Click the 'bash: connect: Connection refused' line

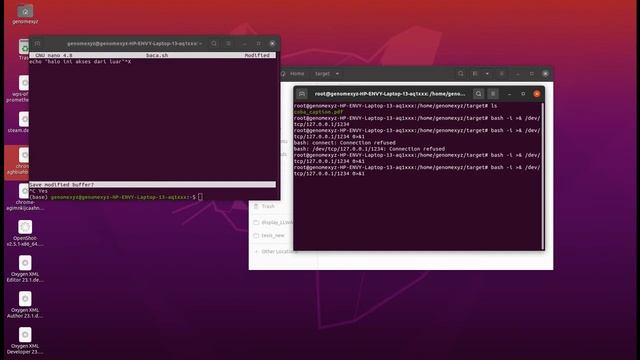click(x=344, y=143)
